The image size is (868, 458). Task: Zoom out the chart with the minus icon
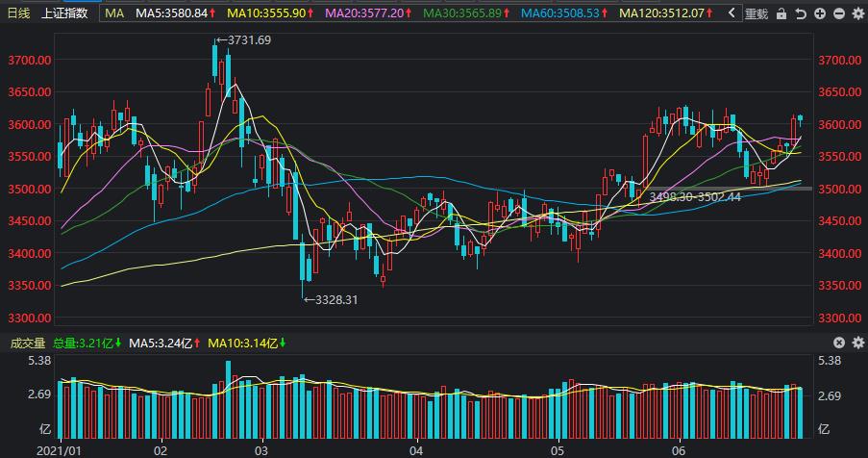pyautogui.click(x=839, y=13)
